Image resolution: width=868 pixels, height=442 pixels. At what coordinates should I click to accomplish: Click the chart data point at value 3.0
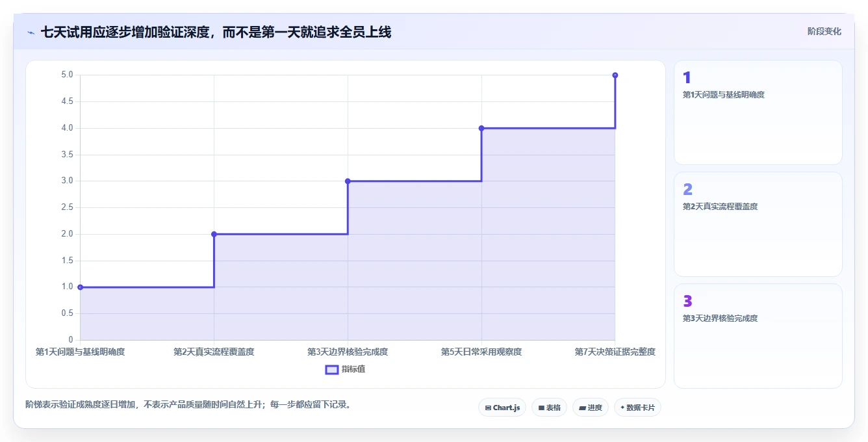point(348,181)
